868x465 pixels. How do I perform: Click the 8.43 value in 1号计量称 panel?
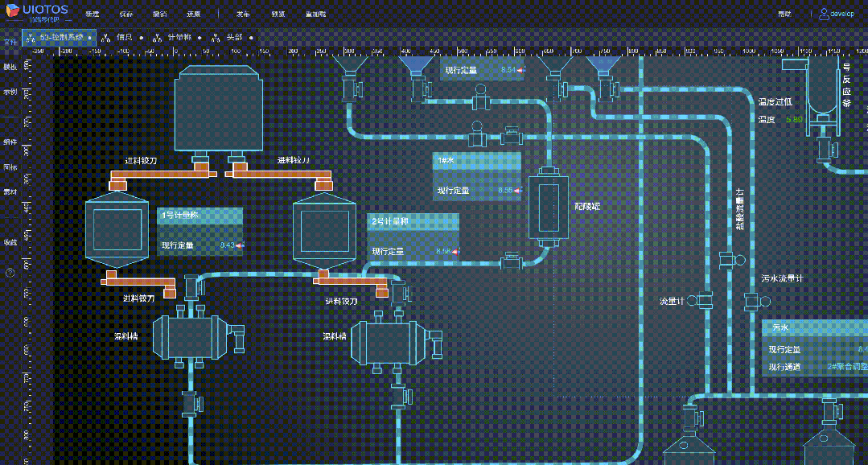[x=228, y=245]
